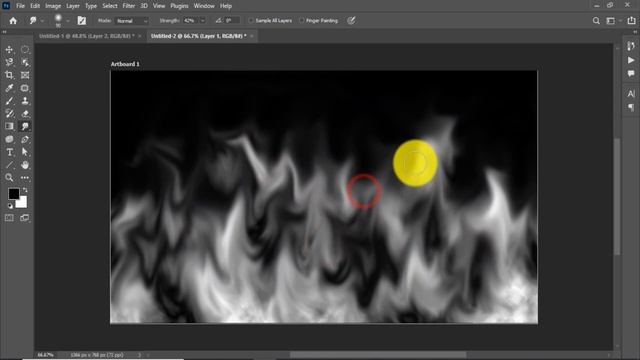Open the Window menu
Screen dimensions: 640x360
204,6
